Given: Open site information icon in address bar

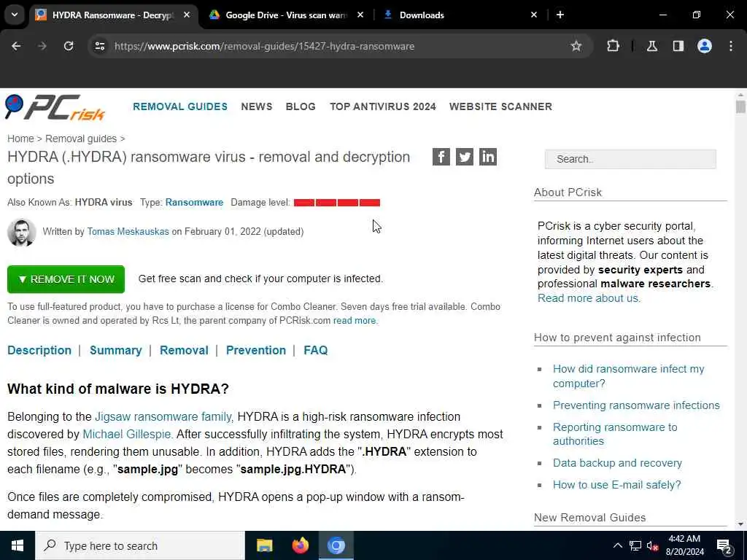Looking at the screenshot, I should point(99,46).
